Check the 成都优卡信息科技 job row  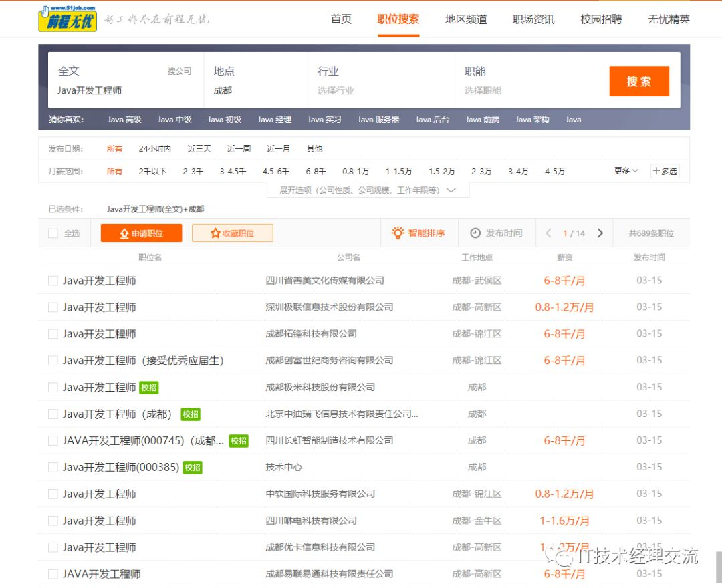tap(53, 547)
